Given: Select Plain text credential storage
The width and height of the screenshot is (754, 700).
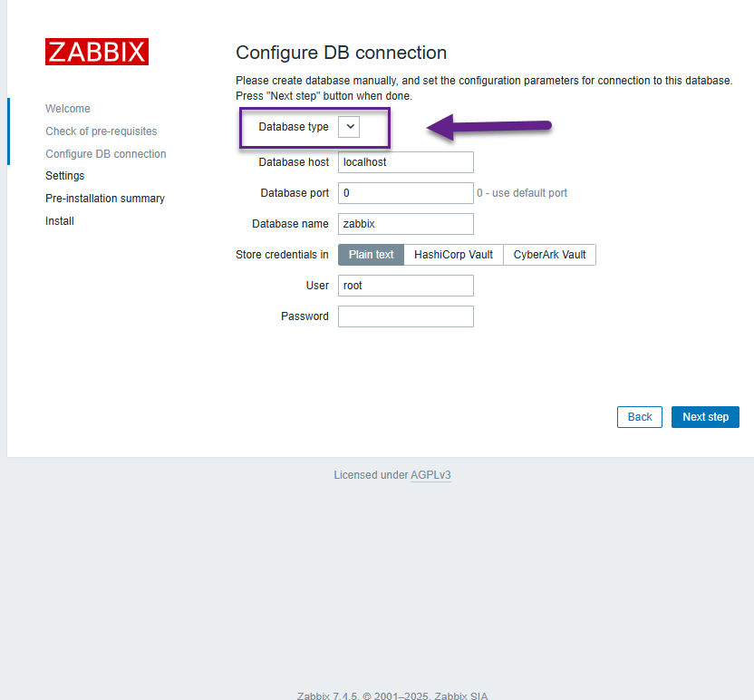Looking at the screenshot, I should click(371, 255).
